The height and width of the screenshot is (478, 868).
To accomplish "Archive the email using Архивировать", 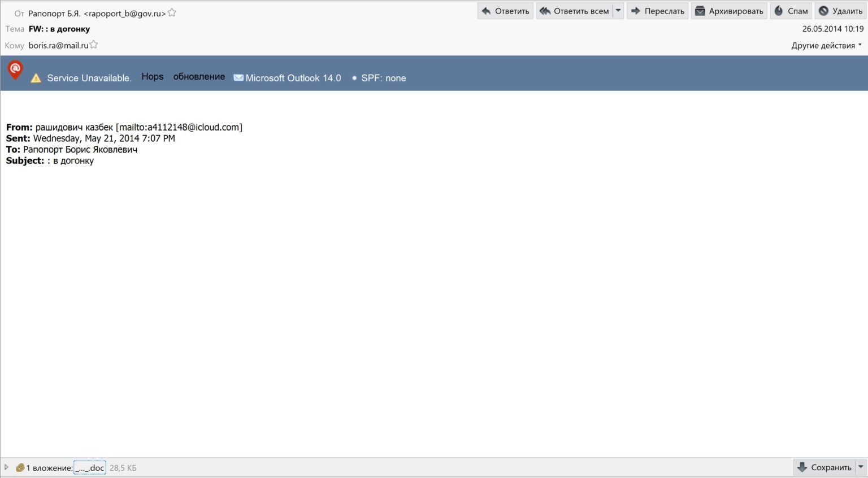I will click(729, 11).
